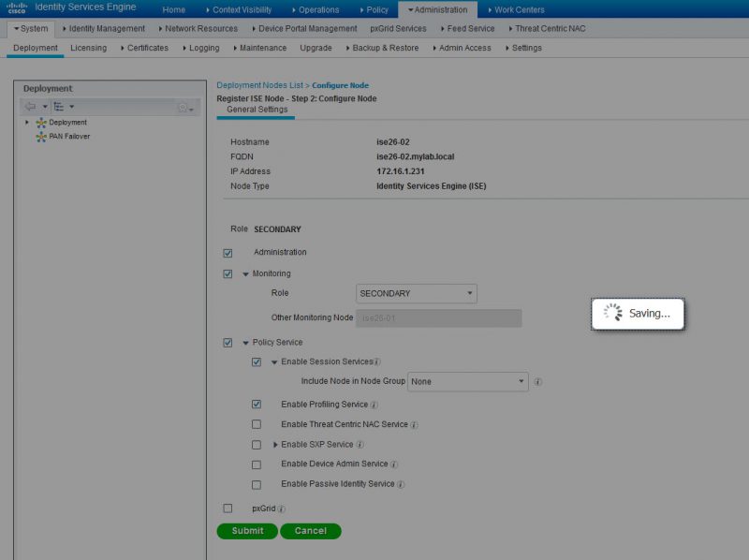Switch to the Licensing tab
This screenshot has width=749, height=560.
[87, 47]
